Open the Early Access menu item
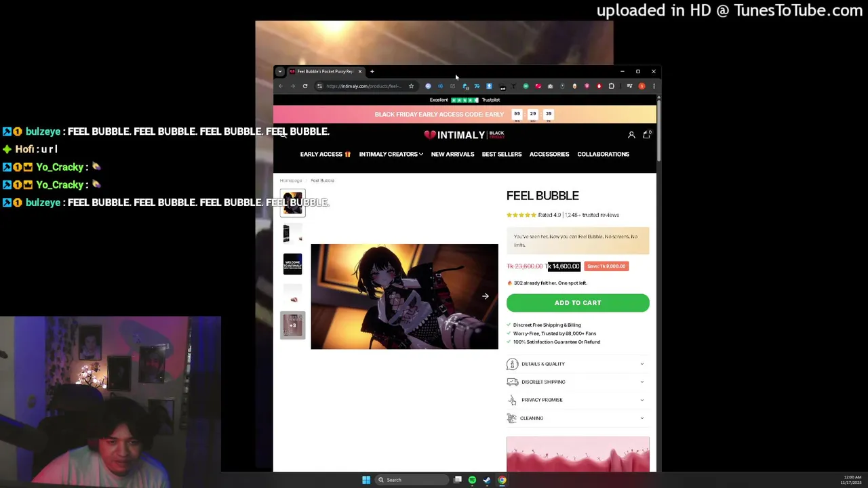868x488 pixels. 325,154
